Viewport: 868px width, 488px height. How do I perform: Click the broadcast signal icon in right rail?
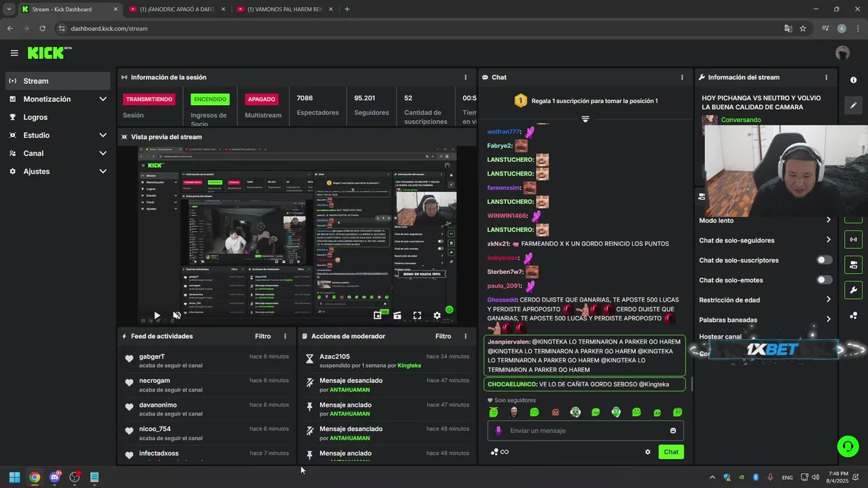click(x=853, y=239)
